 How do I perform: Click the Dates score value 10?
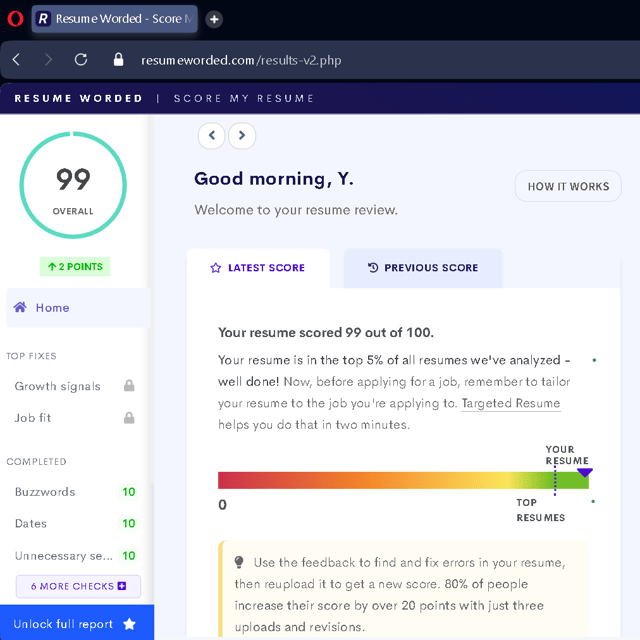tap(129, 523)
